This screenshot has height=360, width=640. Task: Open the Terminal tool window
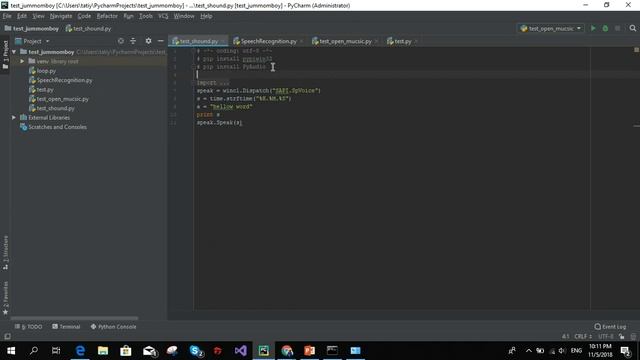click(66, 327)
